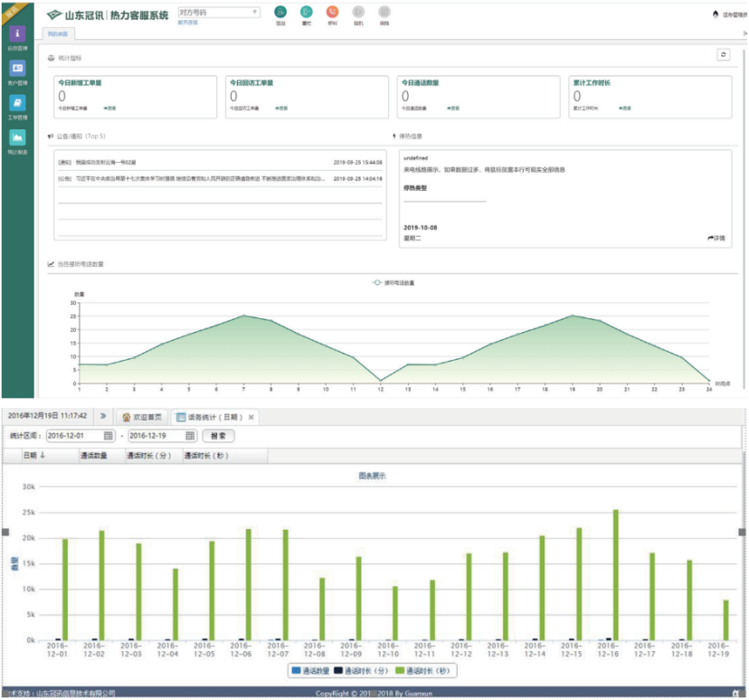This screenshot has height=700, width=749.
Task: Click the grey handle on chart's right edge
Action: [x=742, y=532]
